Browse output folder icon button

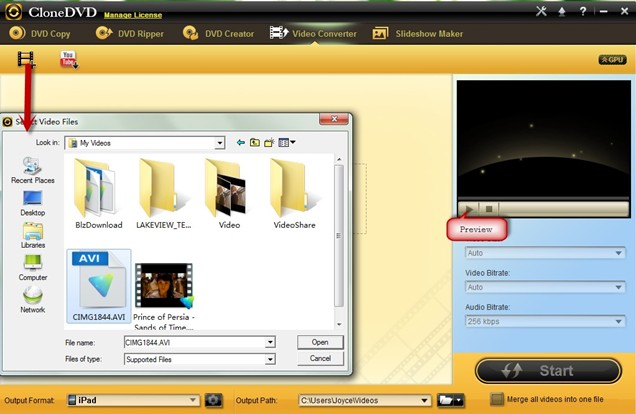tap(450, 401)
